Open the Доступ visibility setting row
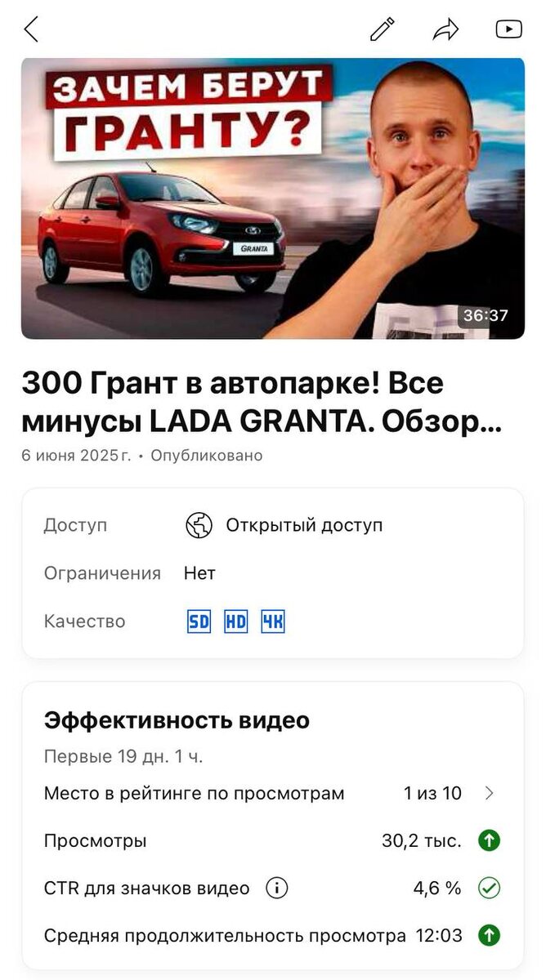This screenshot has height=980, width=546. 272,525
